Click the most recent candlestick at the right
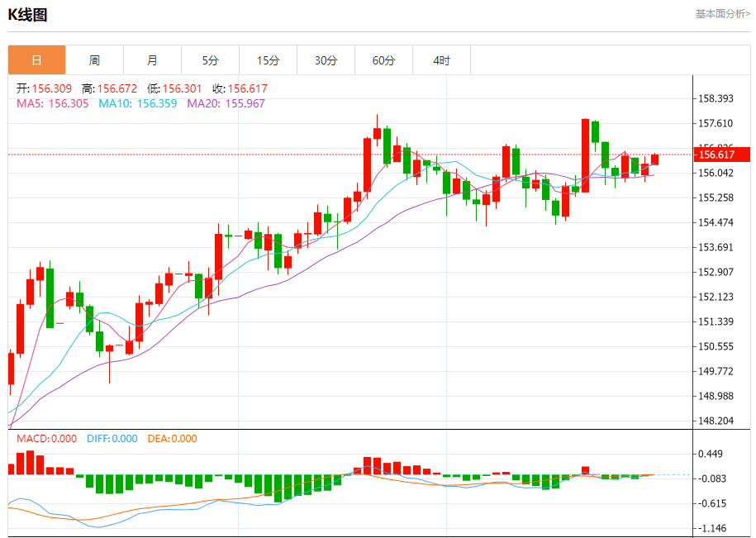756x538 pixels. [x=654, y=159]
